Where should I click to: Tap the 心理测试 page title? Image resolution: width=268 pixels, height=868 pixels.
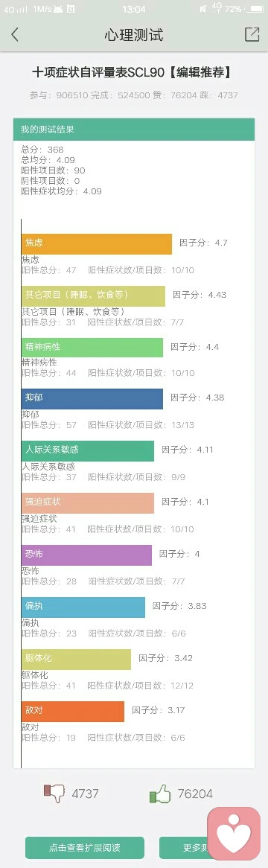click(134, 35)
